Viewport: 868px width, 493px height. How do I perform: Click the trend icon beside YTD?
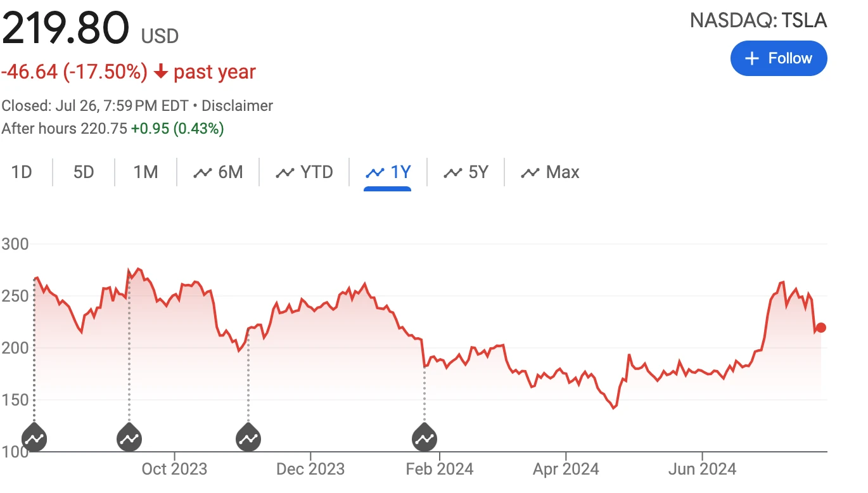tap(285, 172)
